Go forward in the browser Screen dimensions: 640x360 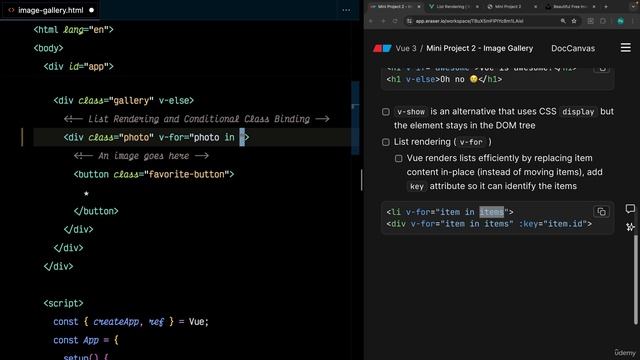tap(383, 21)
